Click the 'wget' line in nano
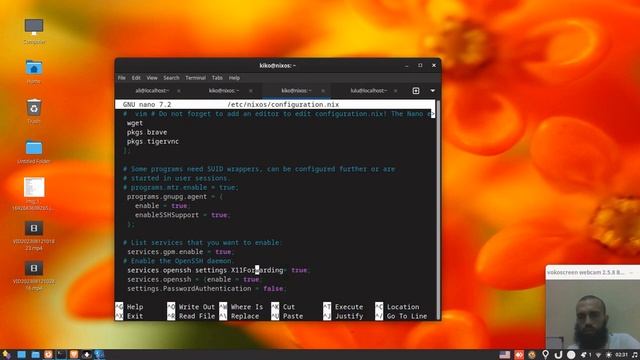The width and height of the screenshot is (640, 360). [135, 123]
